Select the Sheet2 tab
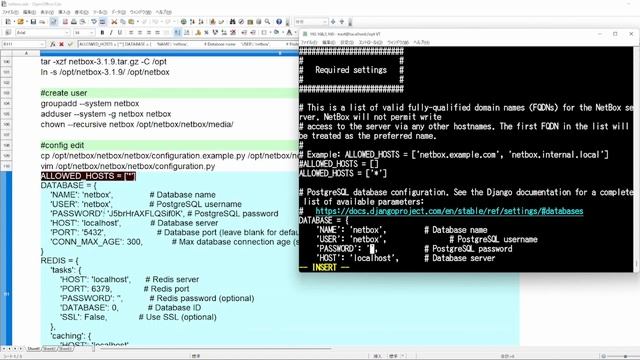640x360 pixels. point(49,349)
